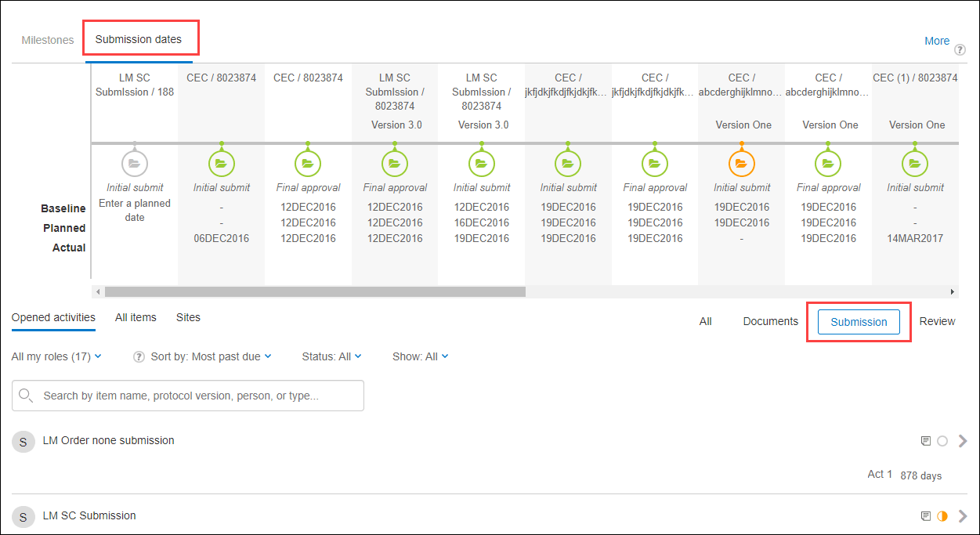Click the empty status circle on LM Order row

coord(942,440)
